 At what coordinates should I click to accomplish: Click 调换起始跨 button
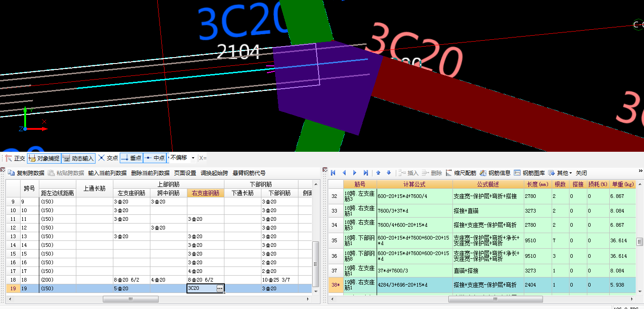pos(214,173)
